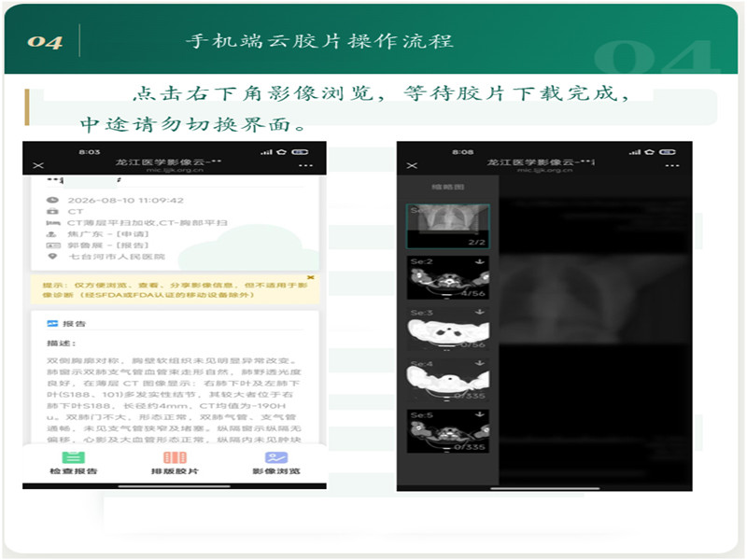This screenshot has width=747, height=560.
Task: Click the 郭鲁展 - [报告] line
Action: [x=108, y=245]
